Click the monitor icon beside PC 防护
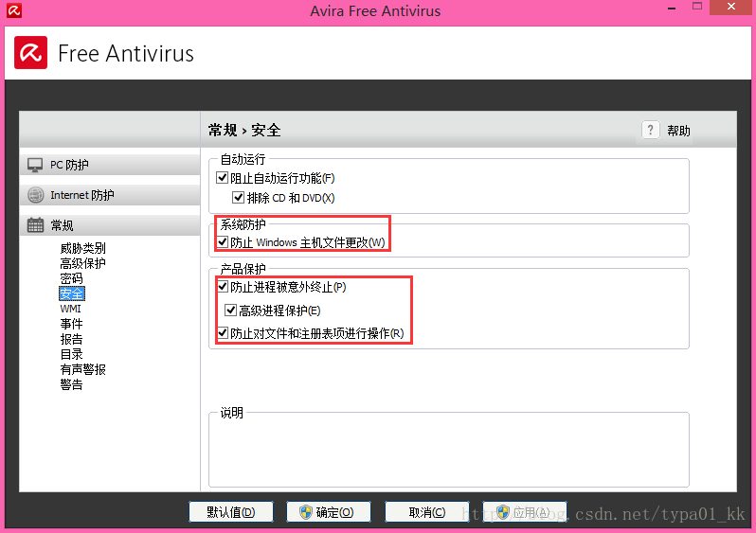Viewport: 756px width, 533px height. (35, 165)
